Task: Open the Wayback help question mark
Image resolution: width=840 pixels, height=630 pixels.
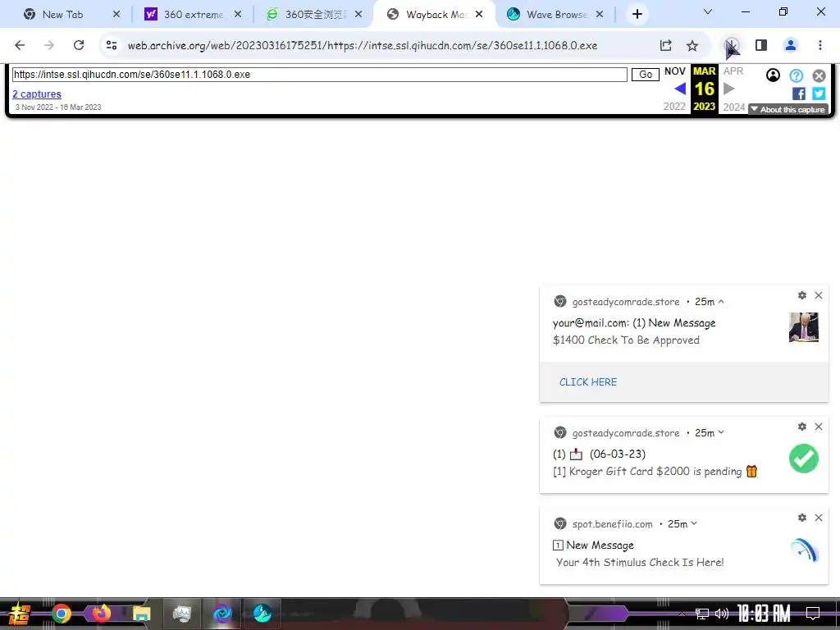Action: click(x=796, y=75)
